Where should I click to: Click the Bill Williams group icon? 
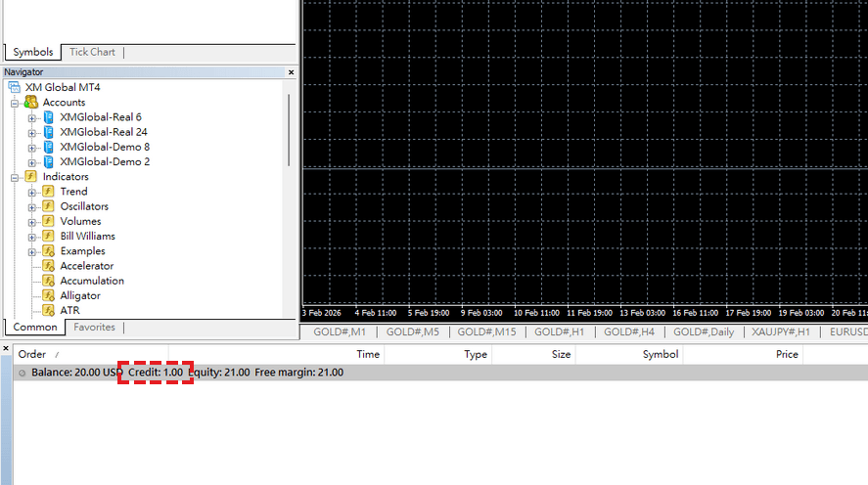pos(49,236)
